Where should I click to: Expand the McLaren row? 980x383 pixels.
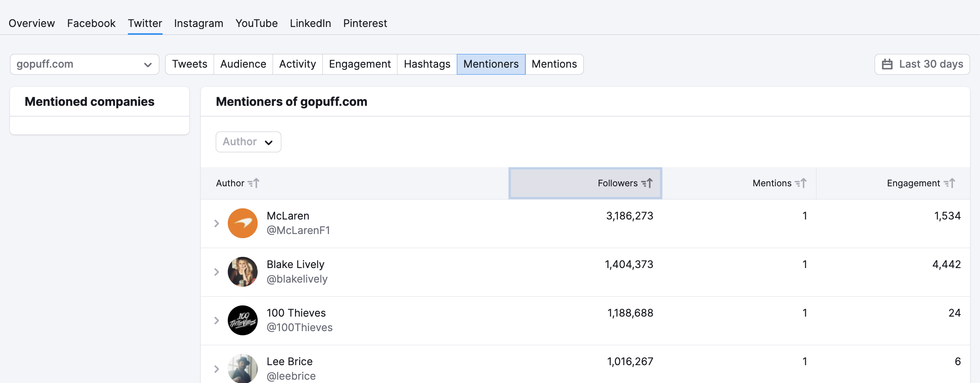point(217,223)
